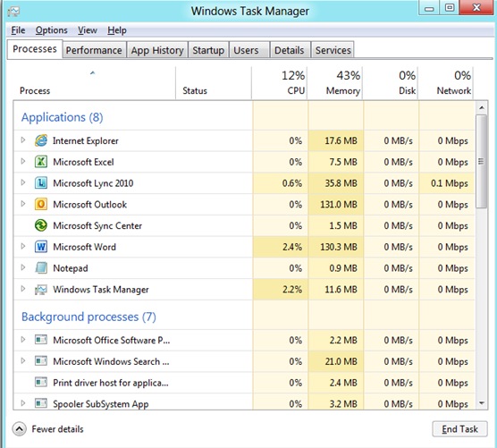Switch to the Details tab
Viewport: 497px width, 448px height.
pyautogui.click(x=290, y=50)
